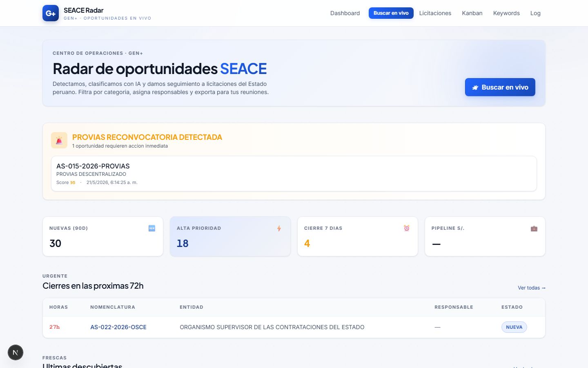588x368 pixels.
Task: Go to Licitaciones nav item
Action: pos(435,13)
